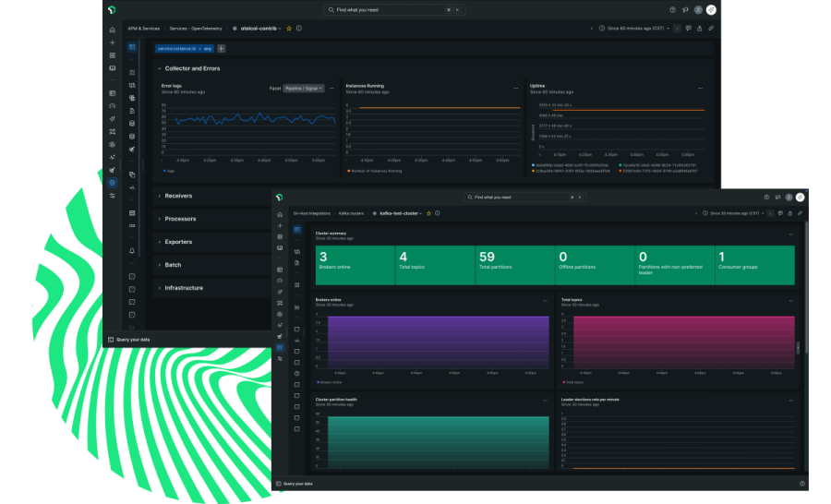This screenshot has width=831, height=504.
Task: Click the New Relic logo in back window
Action: pos(112,10)
